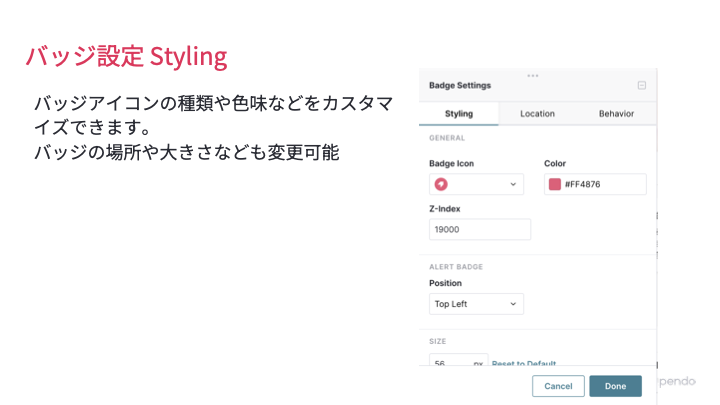The image size is (720, 405).
Task: Click the ALERT BADGE section heading
Action: pyautogui.click(x=456, y=267)
